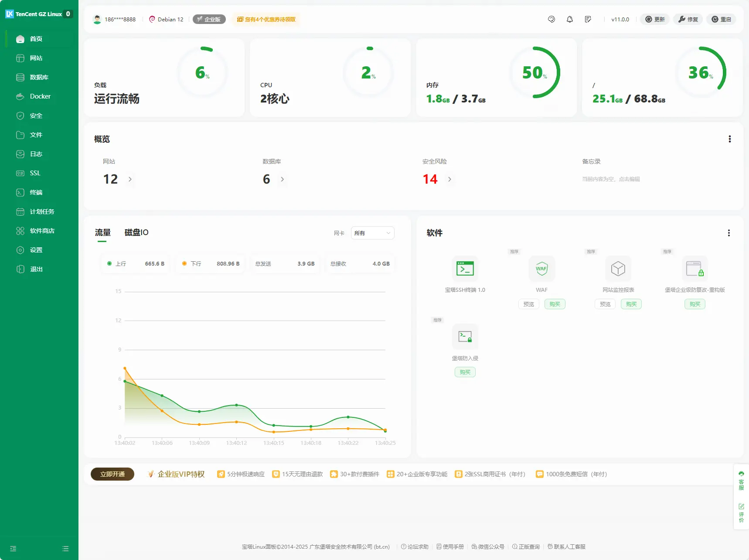Open the 网站监控报表 cube icon
The height and width of the screenshot is (560, 749).
(618, 269)
